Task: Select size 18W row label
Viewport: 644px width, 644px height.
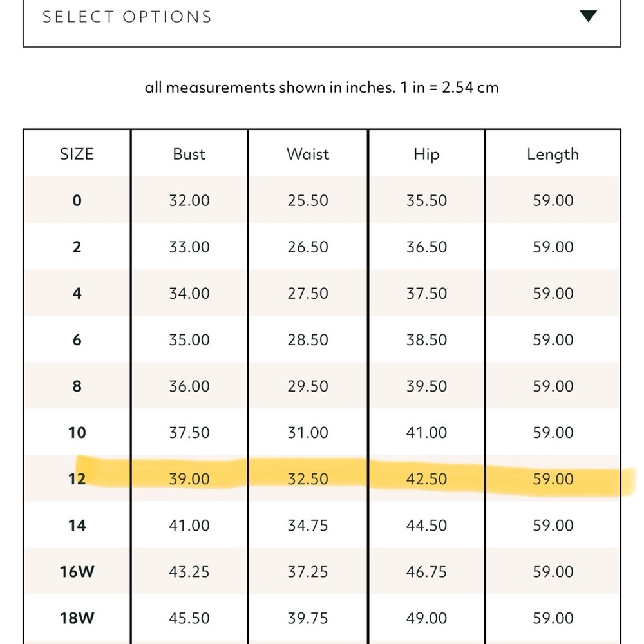Action: pos(77,618)
